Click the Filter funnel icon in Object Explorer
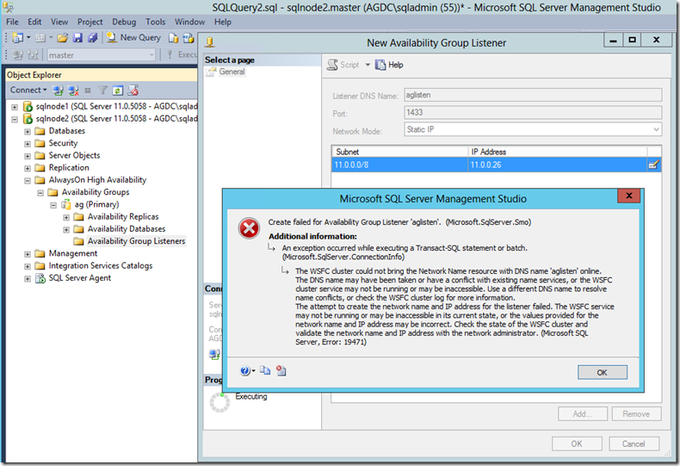 (103, 90)
